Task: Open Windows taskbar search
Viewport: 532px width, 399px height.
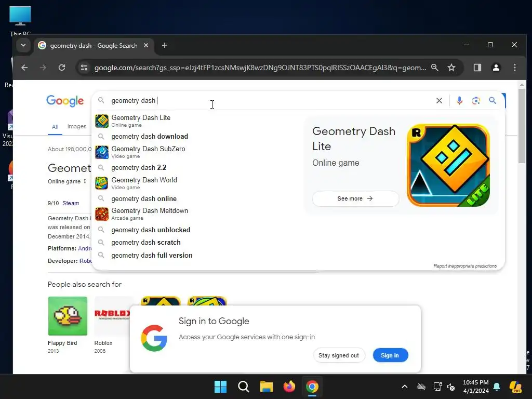Action: [244, 387]
